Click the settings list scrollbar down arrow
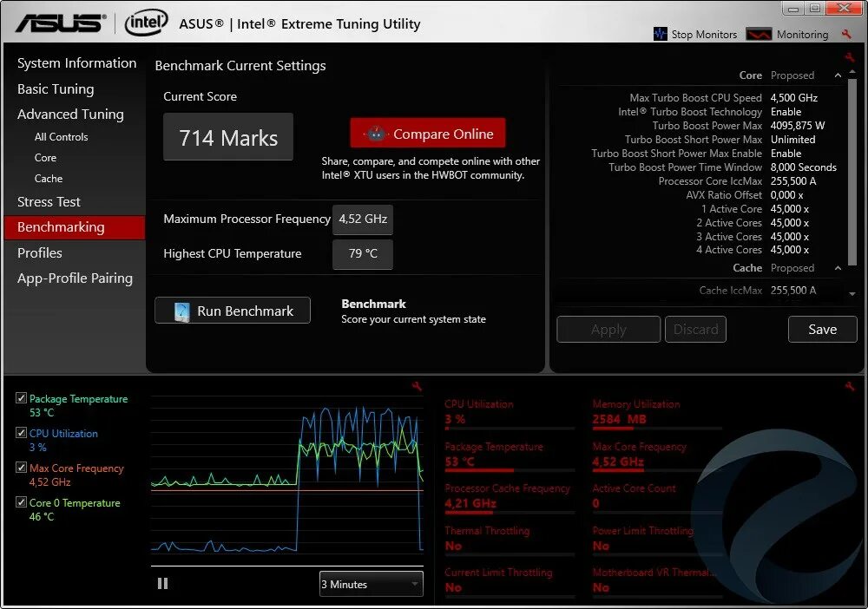Screen dimensions: 868x609 [852, 294]
